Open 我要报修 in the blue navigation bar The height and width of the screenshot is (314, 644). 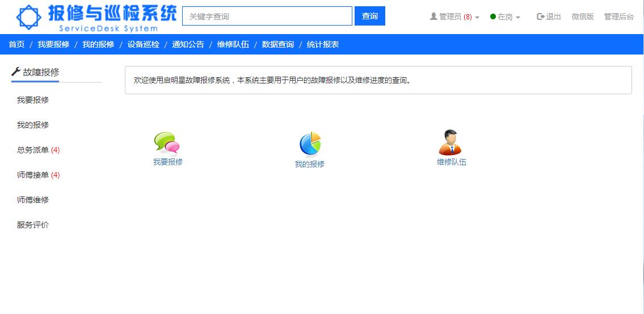click(53, 44)
